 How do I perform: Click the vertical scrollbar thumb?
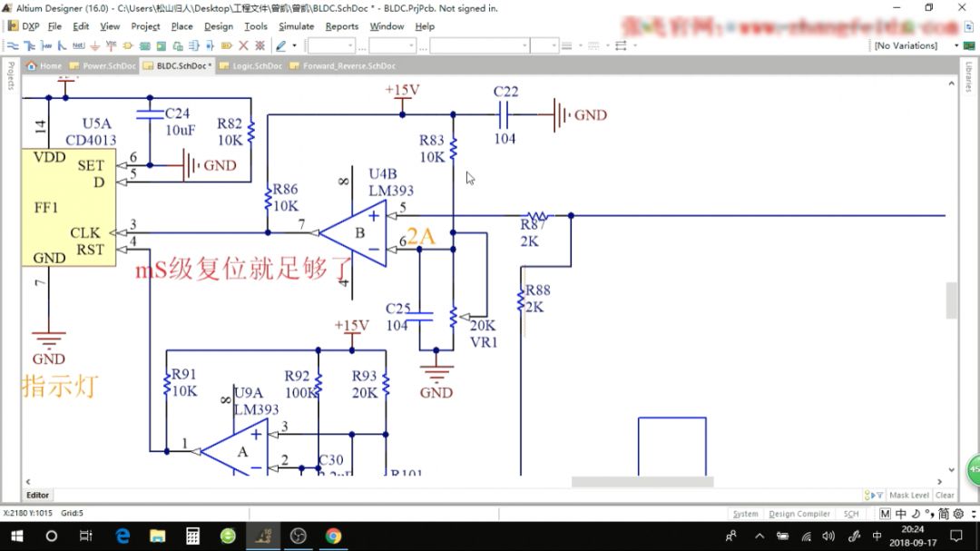[x=951, y=300]
